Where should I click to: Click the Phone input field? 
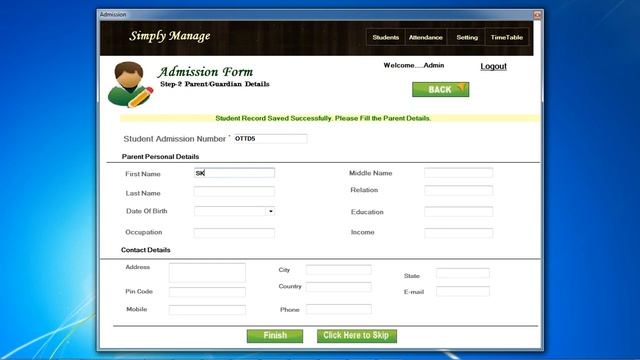pos(339,309)
